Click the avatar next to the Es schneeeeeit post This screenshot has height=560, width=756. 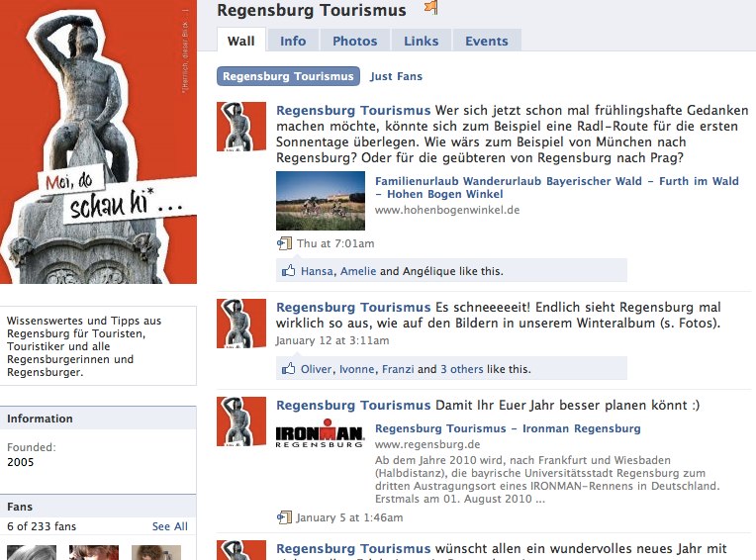coord(241,324)
